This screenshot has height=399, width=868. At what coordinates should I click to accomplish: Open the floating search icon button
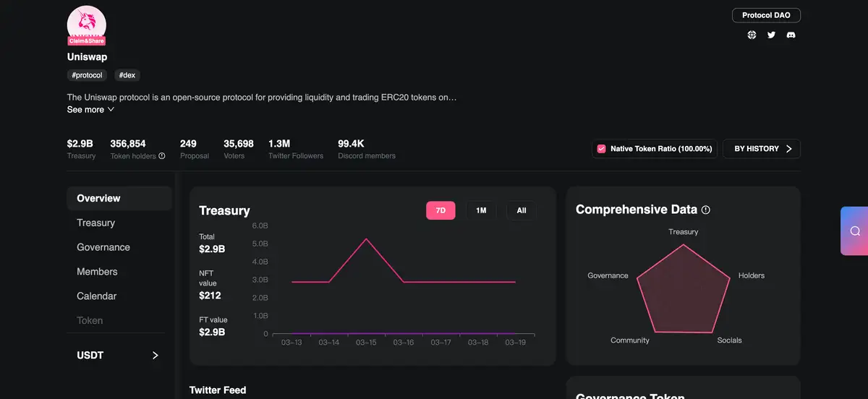tap(855, 231)
